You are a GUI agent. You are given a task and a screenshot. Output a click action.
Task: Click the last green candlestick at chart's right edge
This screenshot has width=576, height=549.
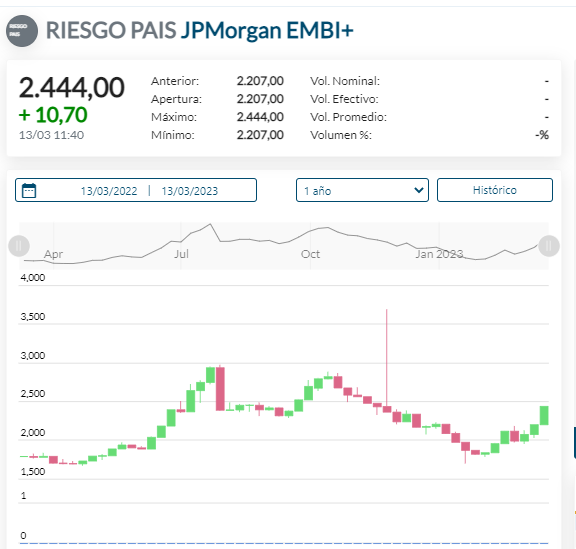(544, 416)
